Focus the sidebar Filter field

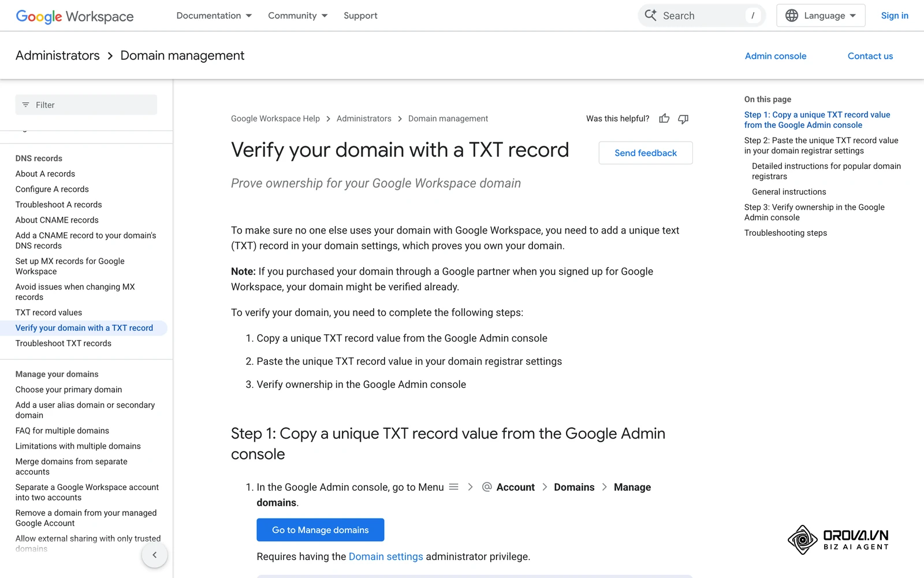tap(86, 105)
